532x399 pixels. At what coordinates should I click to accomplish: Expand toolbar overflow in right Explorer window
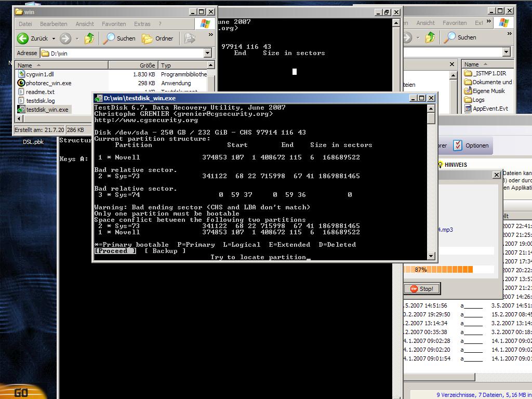coord(509,34)
